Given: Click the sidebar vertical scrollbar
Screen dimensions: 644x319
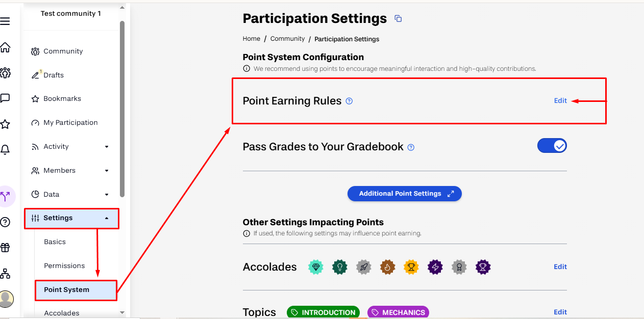Looking at the screenshot, I should point(122,109).
